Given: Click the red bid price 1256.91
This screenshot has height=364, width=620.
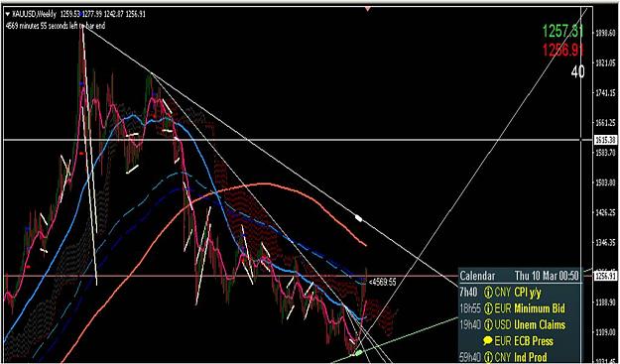Looking at the screenshot, I should 563,50.
